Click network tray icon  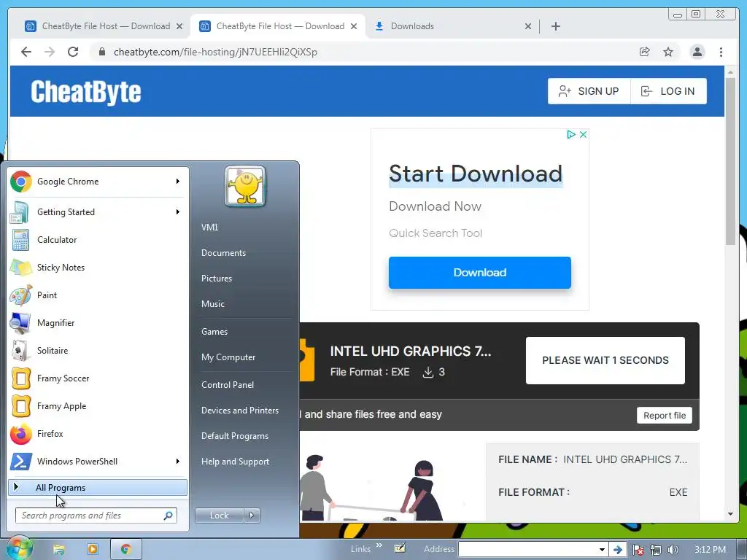point(656,550)
